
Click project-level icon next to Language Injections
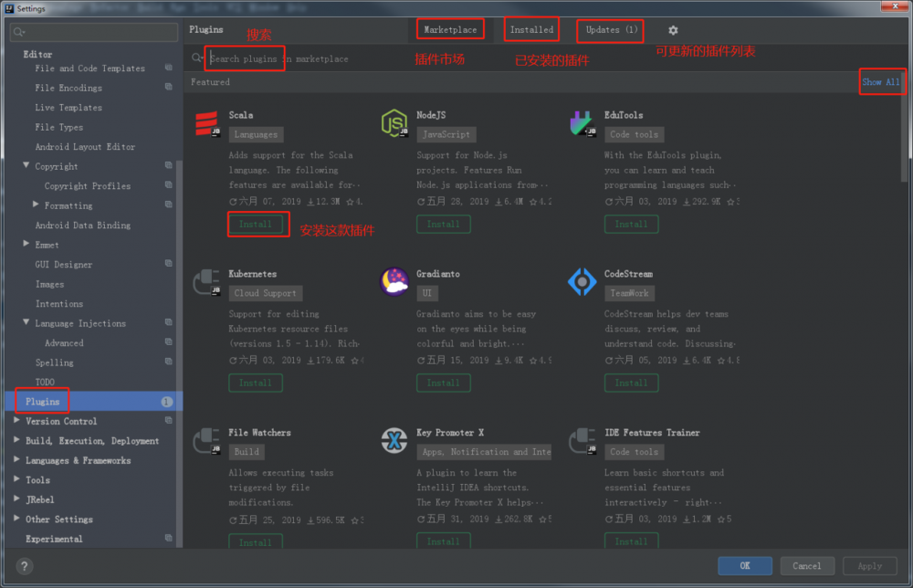[x=168, y=322]
